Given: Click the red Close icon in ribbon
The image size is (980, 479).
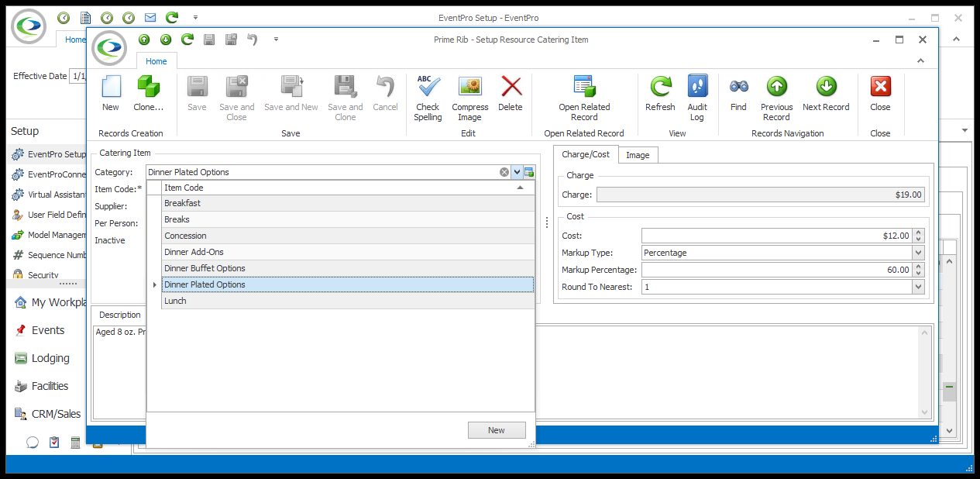Looking at the screenshot, I should pos(880,86).
